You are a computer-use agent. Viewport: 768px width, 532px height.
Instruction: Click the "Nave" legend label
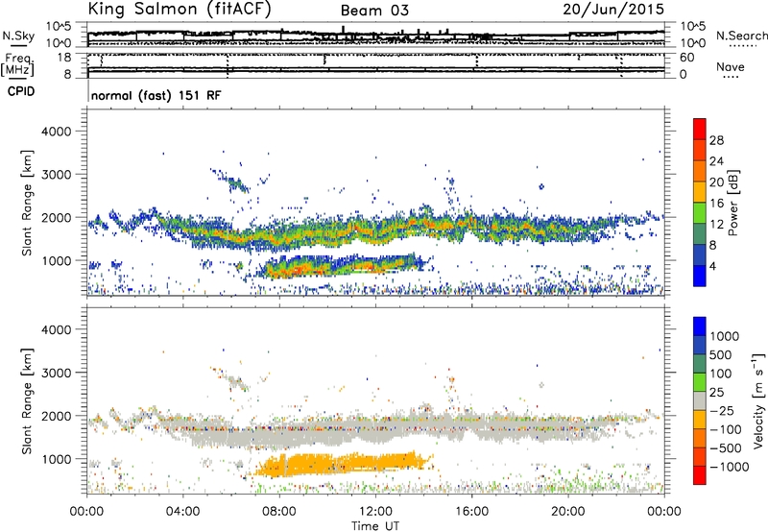point(730,67)
